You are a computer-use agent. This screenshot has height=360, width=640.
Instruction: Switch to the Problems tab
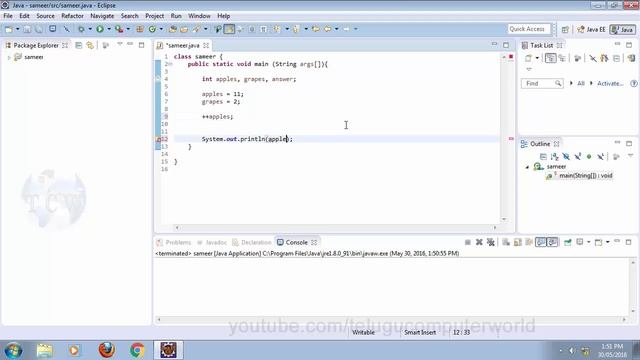coord(174,242)
